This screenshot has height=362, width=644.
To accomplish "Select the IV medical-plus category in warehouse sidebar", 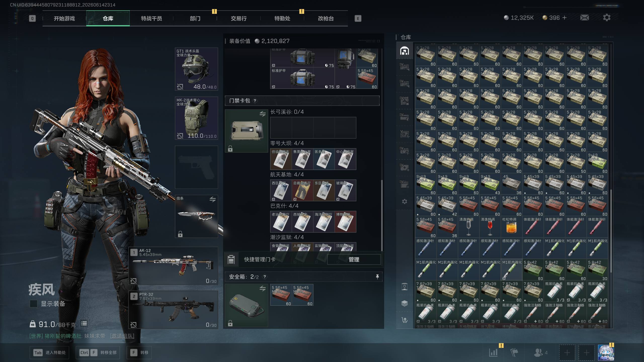I will (x=405, y=167).
